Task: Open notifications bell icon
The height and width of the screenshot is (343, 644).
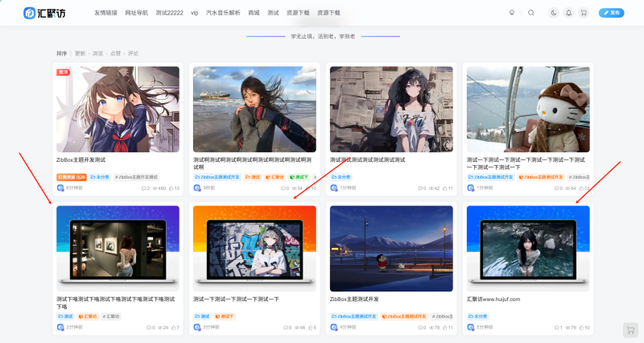Action: pos(568,13)
